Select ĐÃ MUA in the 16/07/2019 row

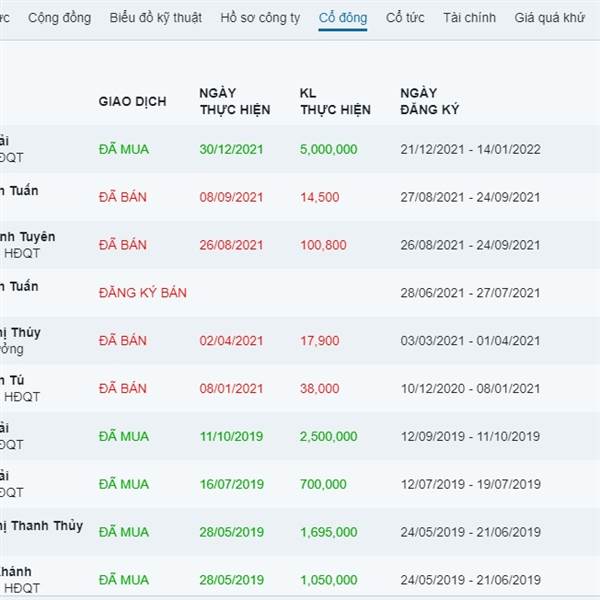tap(124, 484)
